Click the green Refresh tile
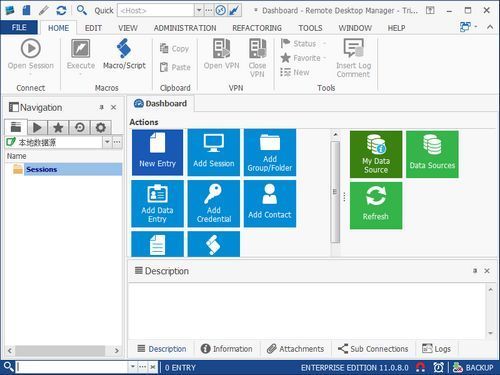The width and height of the screenshot is (500, 375). point(376,205)
